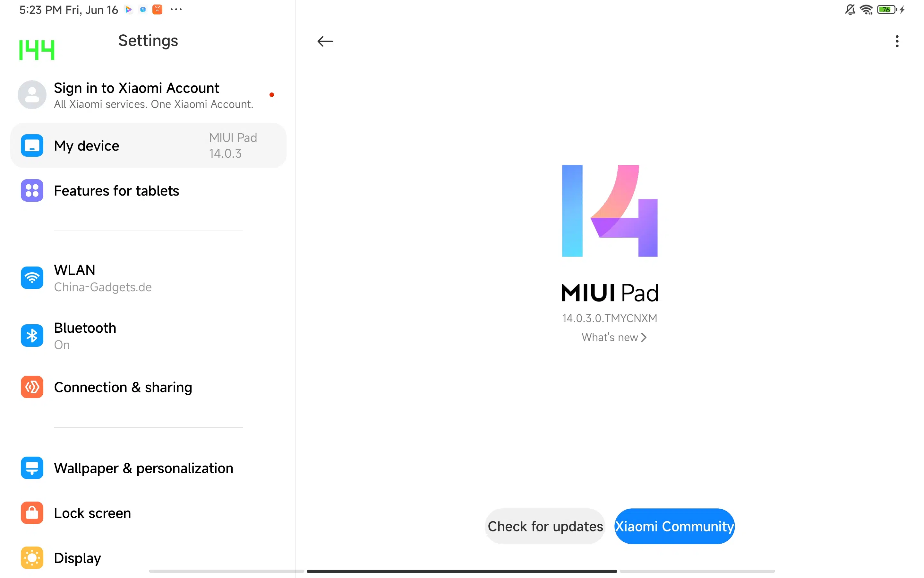Tap the My device tablet icon

[x=32, y=146]
